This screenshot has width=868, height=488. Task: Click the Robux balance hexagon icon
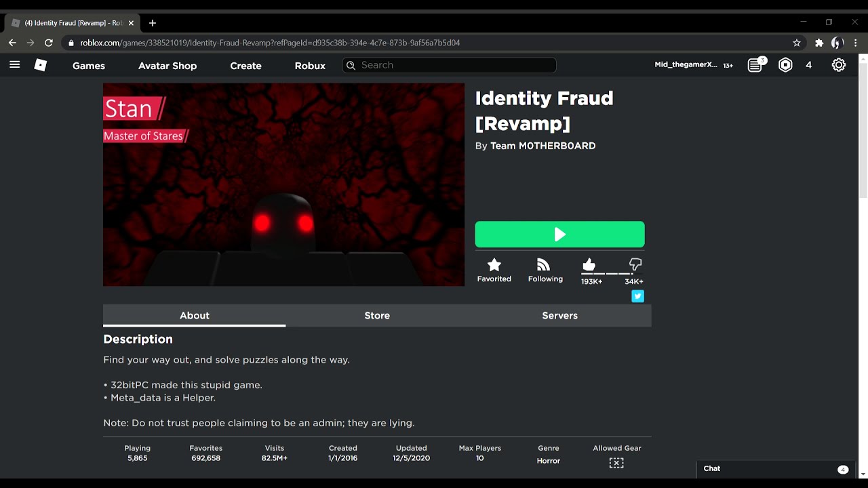click(785, 65)
